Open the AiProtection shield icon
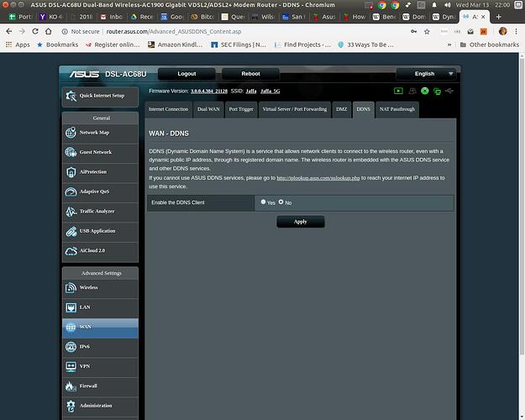This screenshot has width=525, height=420. click(x=71, y=172)
